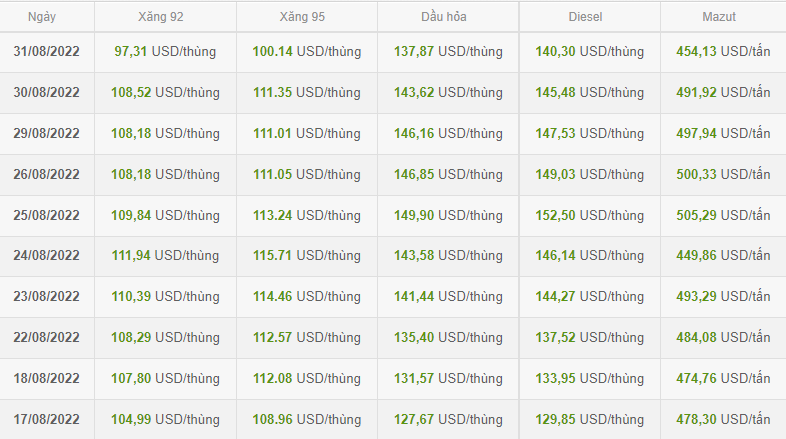786x439 pixels.
Task: Click the 131,57 USD/thùng Dầu hỏa value
Action: pyautogui.click(x=447, y=378)
